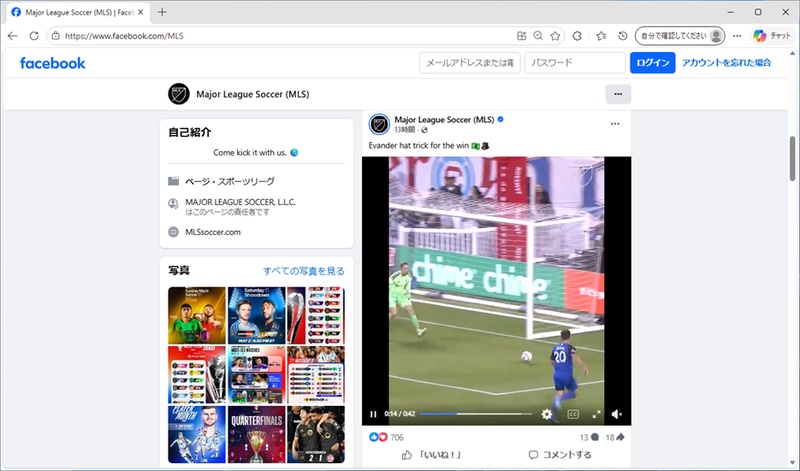Focus the email address input field
This screenshot has height=471, width=800.
(469, 63)
